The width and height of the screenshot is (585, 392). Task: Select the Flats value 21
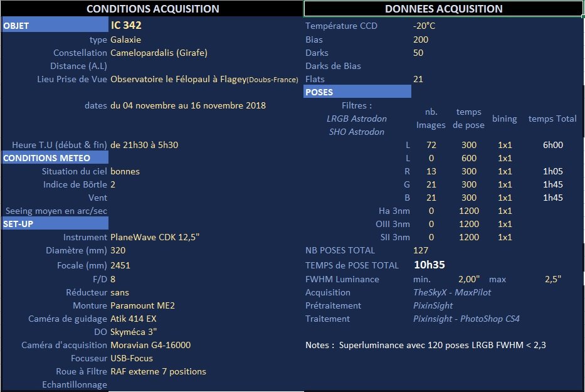pos(418,79)
